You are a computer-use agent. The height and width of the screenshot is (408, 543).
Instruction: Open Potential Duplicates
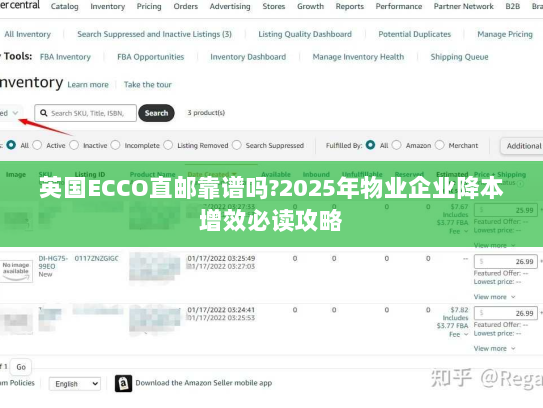[x=415, y=34]
